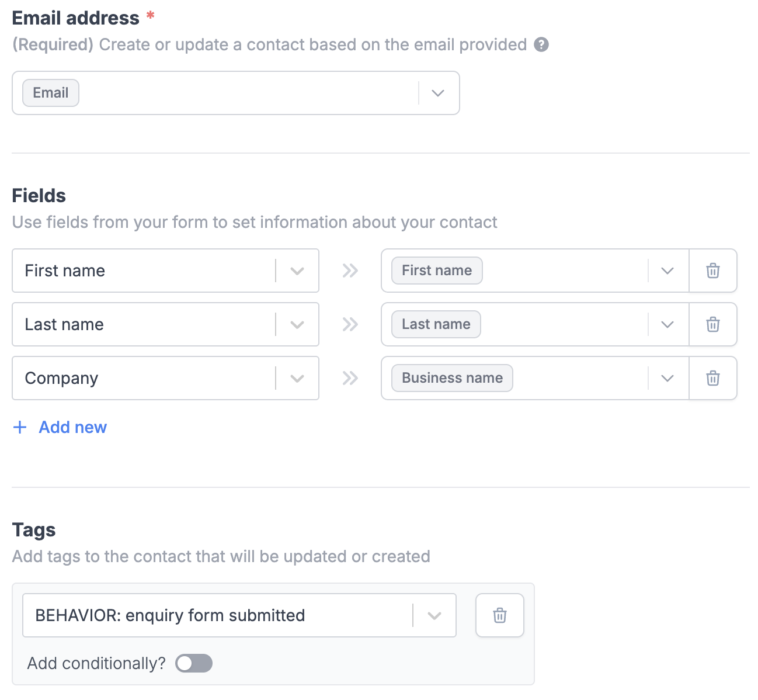Open the Email address dropdown
The width and height of the screenshot is (758, 700).
(x=438, y=93)
